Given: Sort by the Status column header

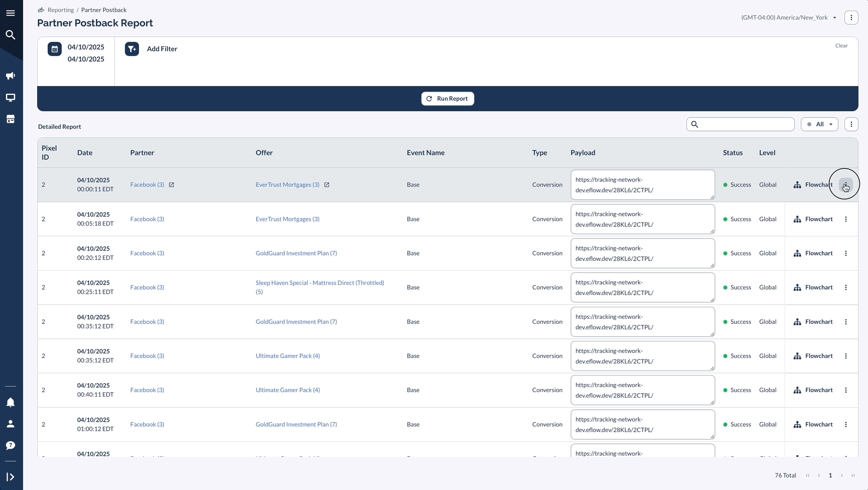Looking at the screenshot, I should [x=733, y=153].
